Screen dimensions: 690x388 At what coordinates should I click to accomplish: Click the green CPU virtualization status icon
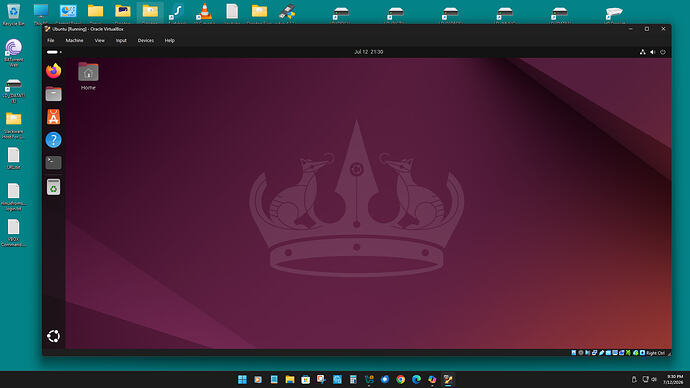point(628,353)
